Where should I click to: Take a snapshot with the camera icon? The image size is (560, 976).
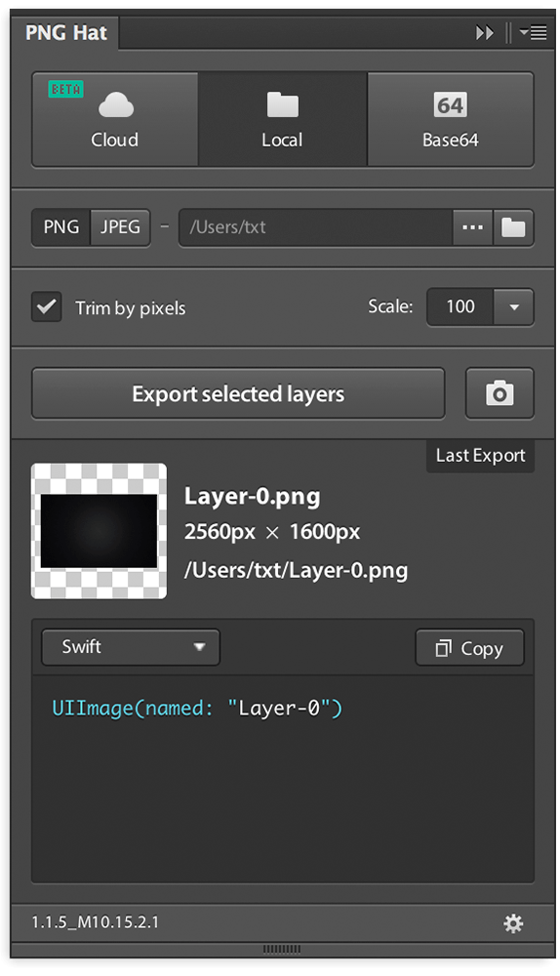500,393
